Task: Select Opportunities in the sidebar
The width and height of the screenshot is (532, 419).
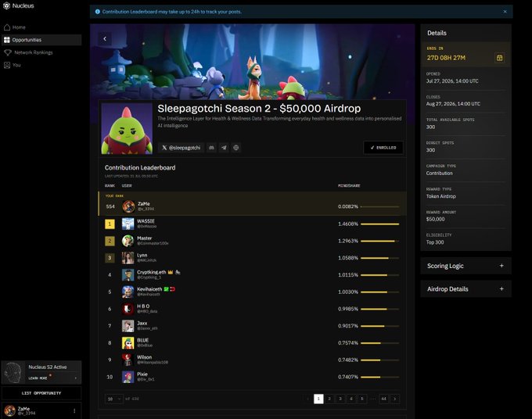Action: (41, 40)
